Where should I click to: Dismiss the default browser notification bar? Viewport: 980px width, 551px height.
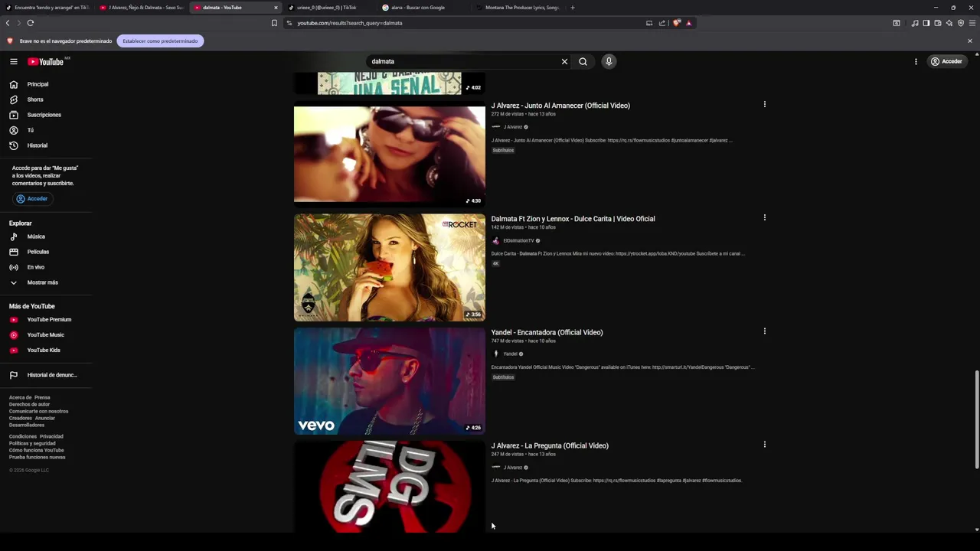click(970, 41)
